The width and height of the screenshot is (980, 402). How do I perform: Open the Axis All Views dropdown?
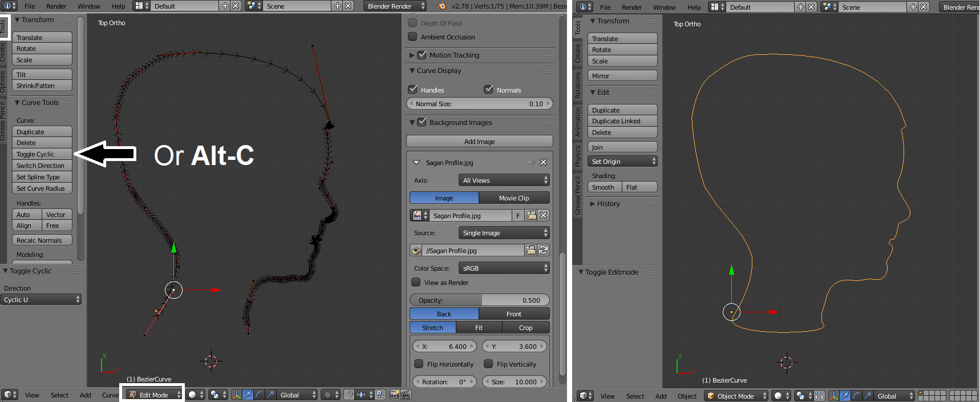tap(504, 180)
